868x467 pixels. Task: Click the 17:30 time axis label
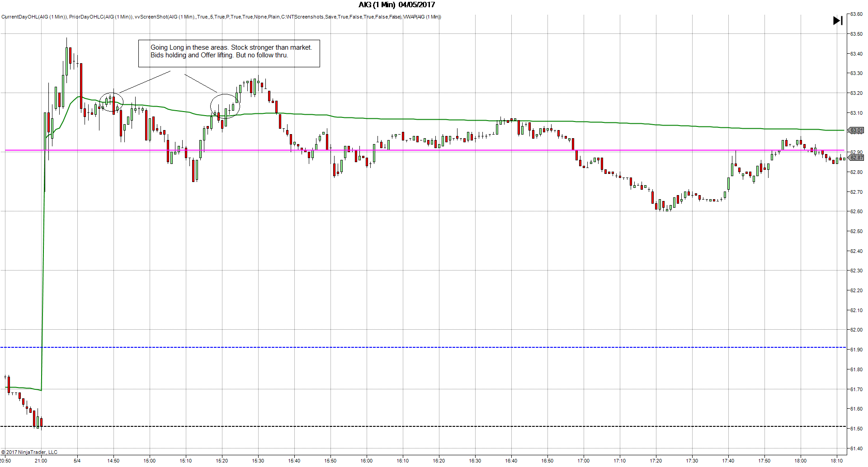692,461
